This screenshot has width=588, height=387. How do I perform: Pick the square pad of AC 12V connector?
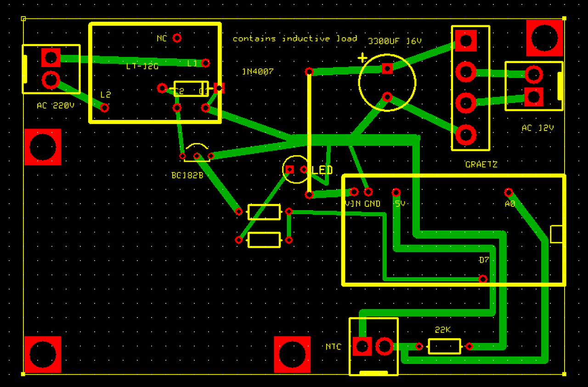(x=533, y=97)
